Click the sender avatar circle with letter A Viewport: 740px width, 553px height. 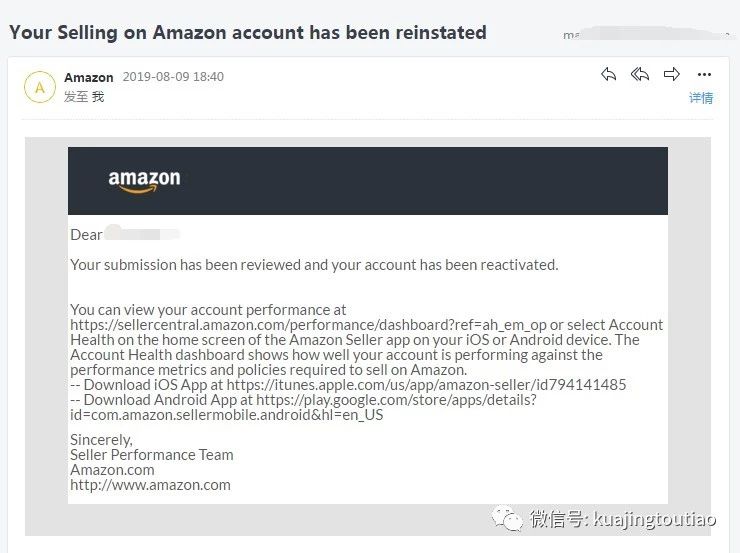click(x=39, y=87)
